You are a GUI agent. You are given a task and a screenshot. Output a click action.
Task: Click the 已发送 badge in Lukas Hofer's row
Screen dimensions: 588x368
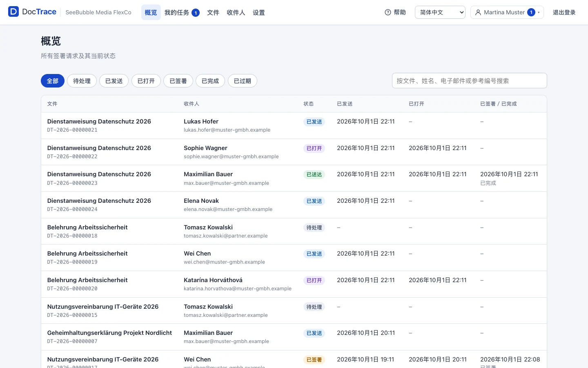point(314,122)
